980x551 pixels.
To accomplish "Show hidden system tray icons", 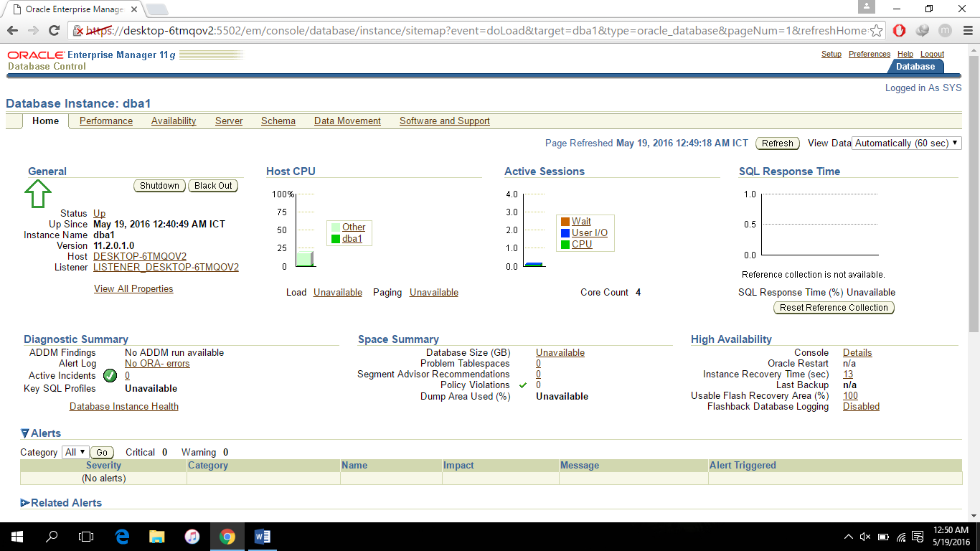I will (x=849, y=537).
